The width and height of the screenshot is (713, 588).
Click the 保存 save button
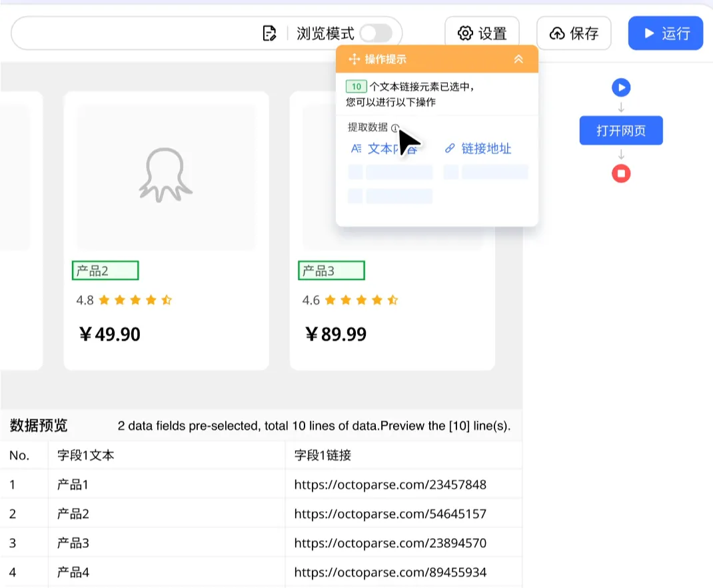point(574,33)
